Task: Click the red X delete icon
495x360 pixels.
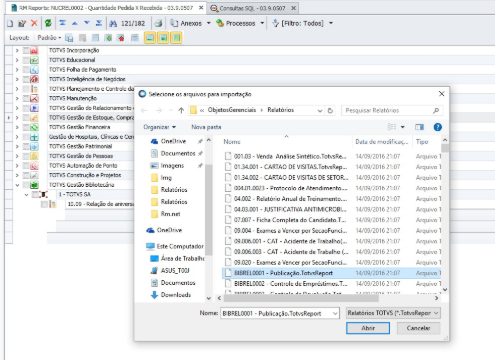Action: 34,23
